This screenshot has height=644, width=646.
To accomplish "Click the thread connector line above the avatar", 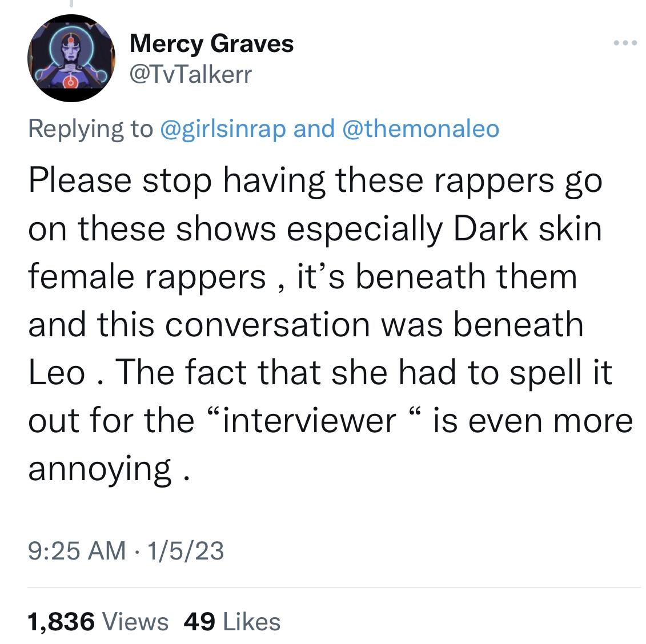I will coord(71,5).
